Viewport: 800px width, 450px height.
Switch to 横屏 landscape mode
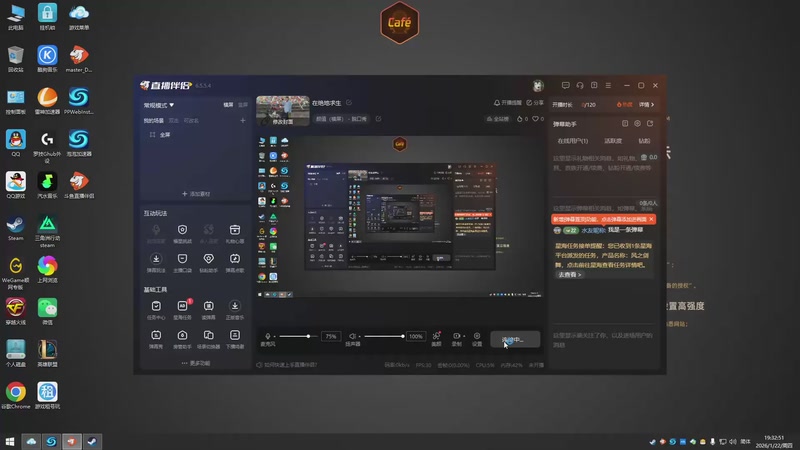tap(228, 105)
